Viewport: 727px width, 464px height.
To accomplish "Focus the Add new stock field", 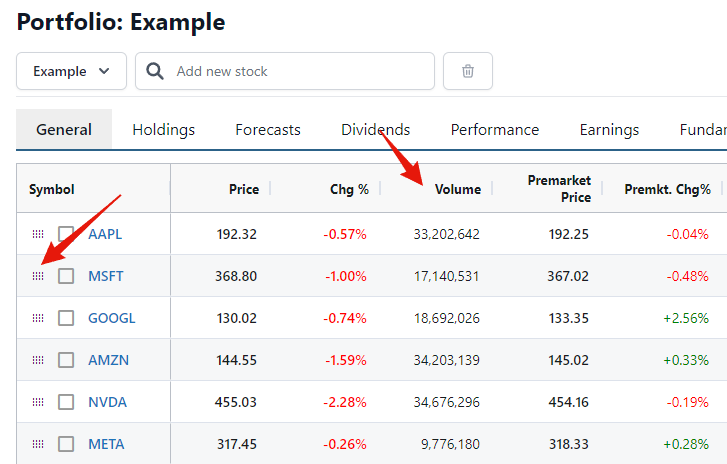I will 300,71.
